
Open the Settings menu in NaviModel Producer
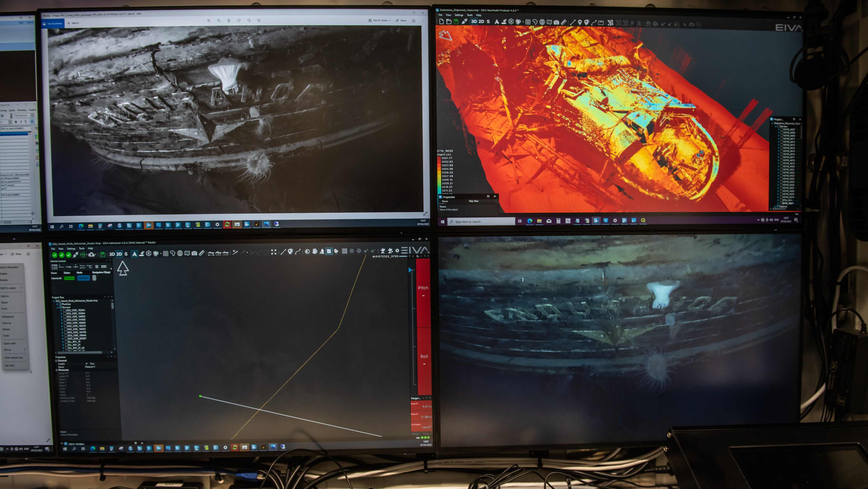pos(459,15)
